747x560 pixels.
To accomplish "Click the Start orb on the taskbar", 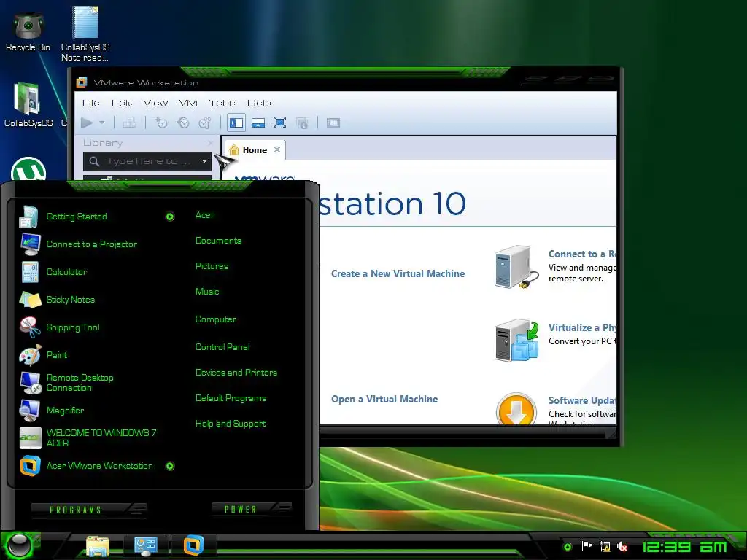I will pyautogui.click(x=19, y=545).
